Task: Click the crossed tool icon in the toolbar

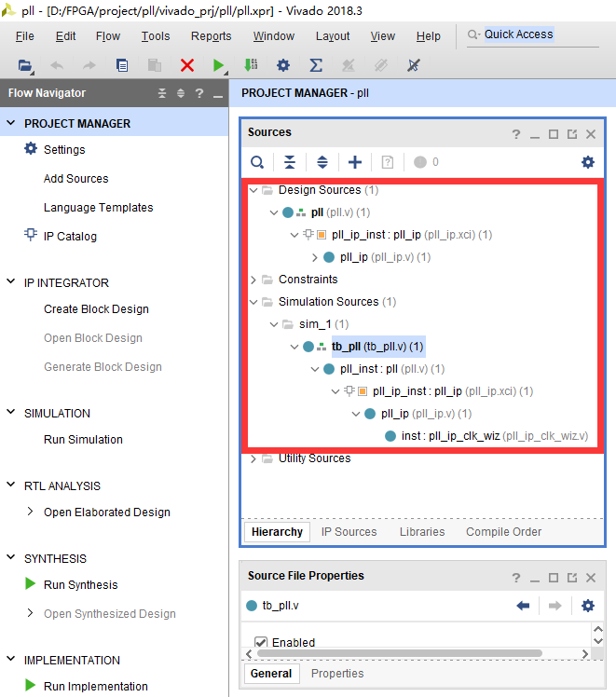Action: (414, 65)
